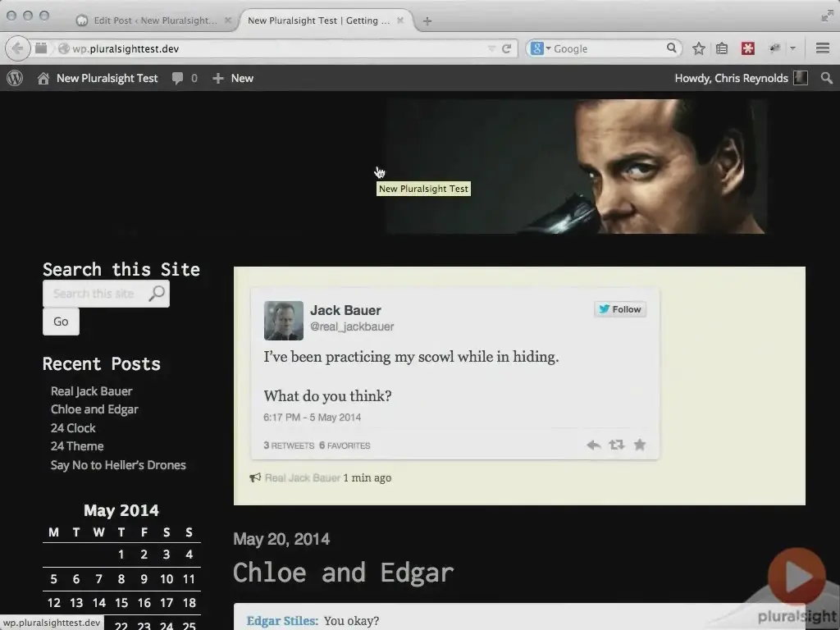840x630 pixels.
Task: Close the New Pluralsight Test tab
Action: (400, 21)
